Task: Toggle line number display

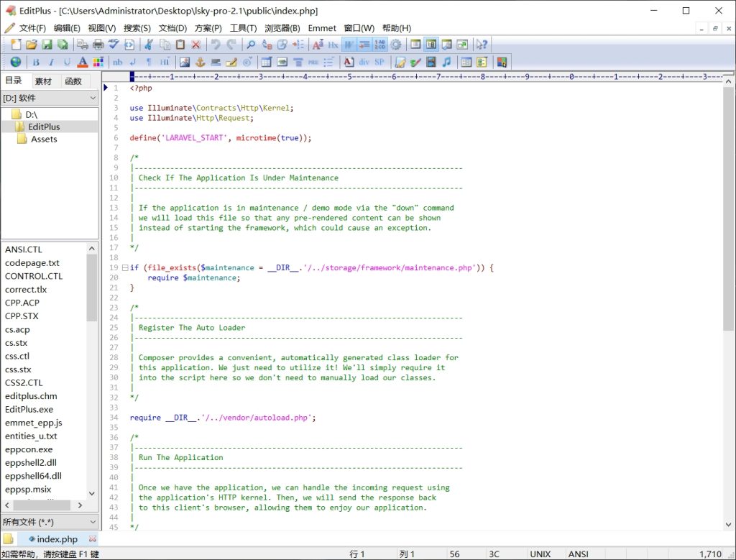Action: pyautogui.click(x=380, y=44)
